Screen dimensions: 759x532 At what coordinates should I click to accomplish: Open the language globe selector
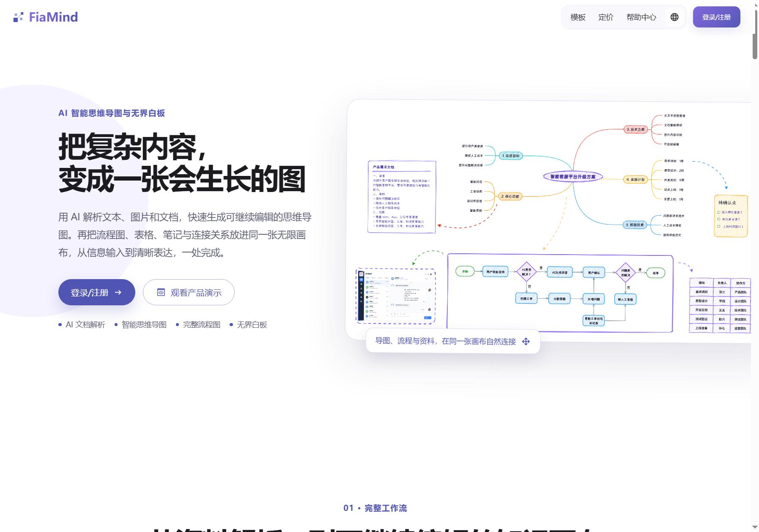[x=674, y=17]
